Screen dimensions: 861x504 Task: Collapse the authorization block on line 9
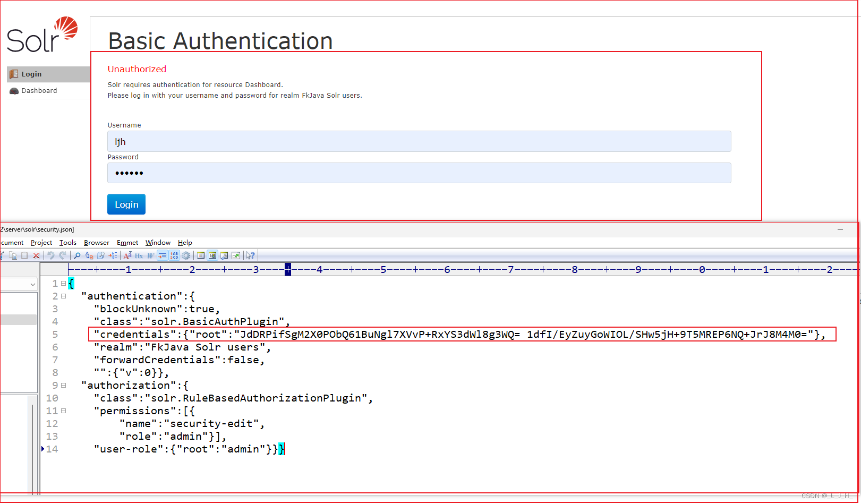[63, 386]
